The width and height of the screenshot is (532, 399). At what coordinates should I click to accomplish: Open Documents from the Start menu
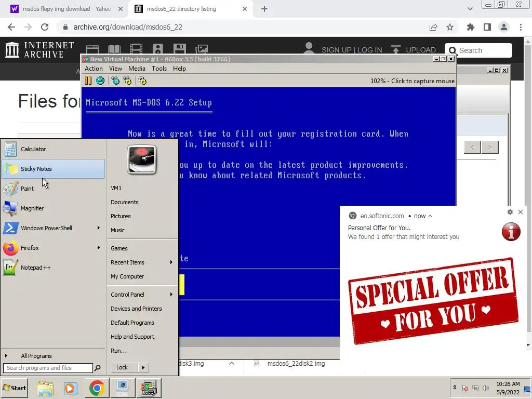point(142,202)
